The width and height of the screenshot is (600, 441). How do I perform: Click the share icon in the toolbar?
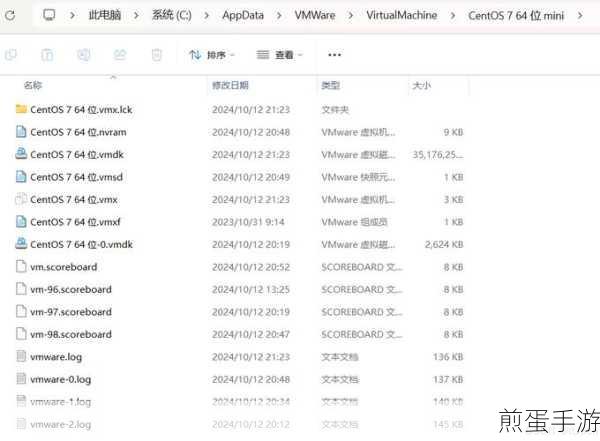click(120, 55)
